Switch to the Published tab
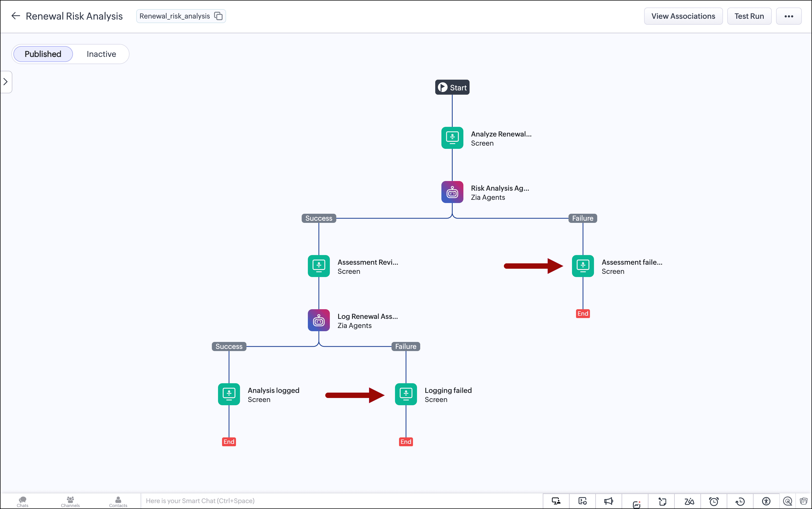This screenshot has width=812, height=509. tap(43, 54)
